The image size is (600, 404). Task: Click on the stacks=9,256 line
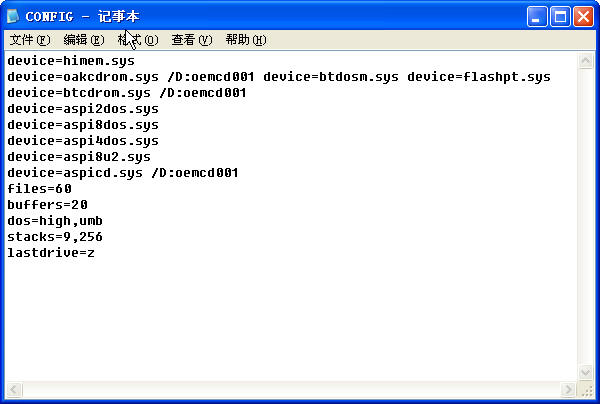tap(55, 237)
